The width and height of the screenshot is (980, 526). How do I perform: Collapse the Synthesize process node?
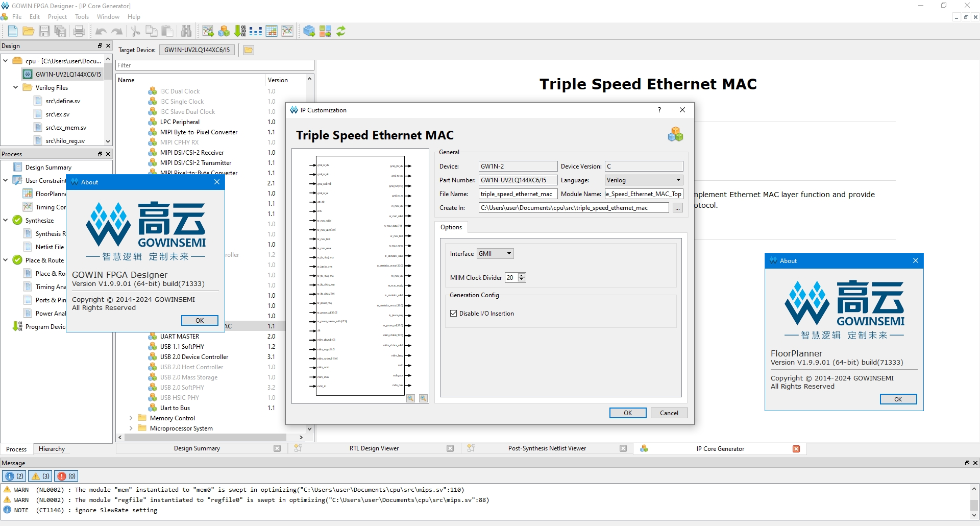[x=6, y=220]
